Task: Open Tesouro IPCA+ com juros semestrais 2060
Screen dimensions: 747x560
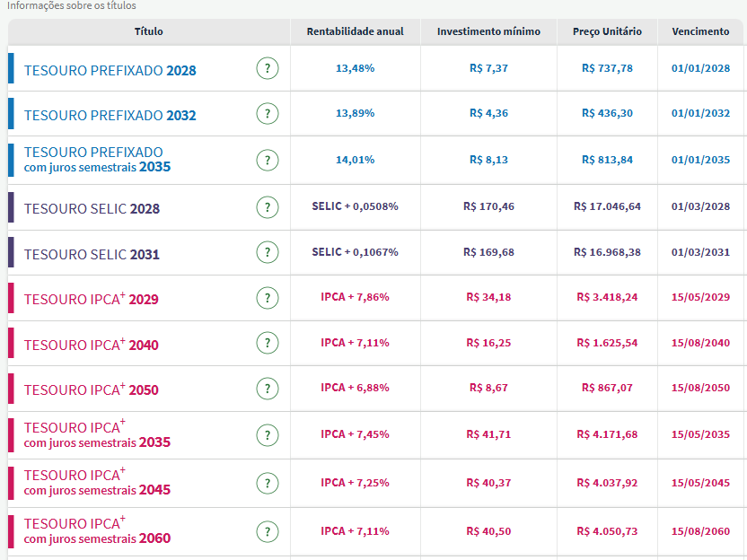Action: pos(97,530)
